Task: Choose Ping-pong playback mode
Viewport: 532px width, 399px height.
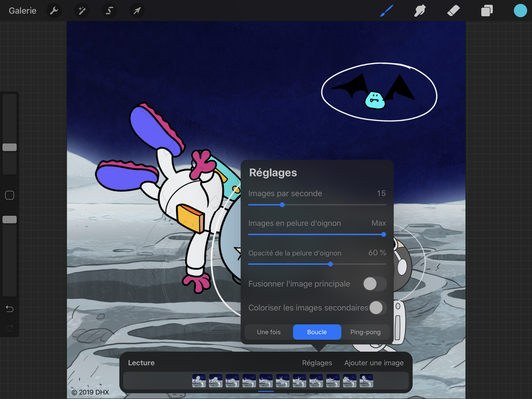Action: tap(365, 332)
